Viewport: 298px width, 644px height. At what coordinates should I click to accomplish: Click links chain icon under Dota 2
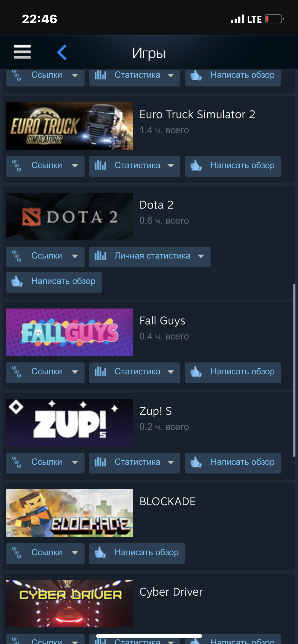(17, 256)
